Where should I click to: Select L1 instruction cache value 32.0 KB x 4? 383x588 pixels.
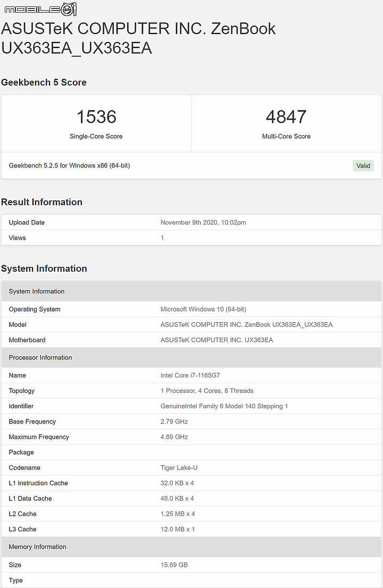(177, 483)
